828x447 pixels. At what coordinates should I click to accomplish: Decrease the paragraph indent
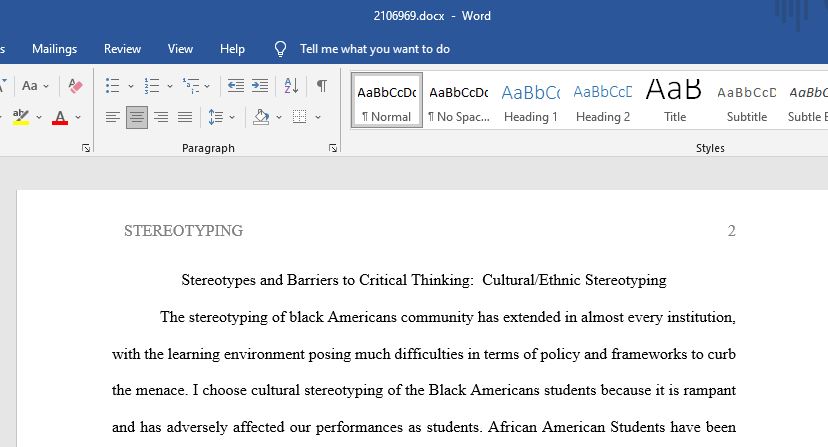(236, 86)
